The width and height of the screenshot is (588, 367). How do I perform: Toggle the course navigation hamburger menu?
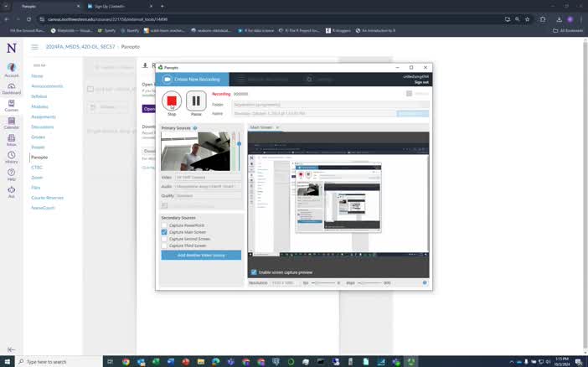click(x=34, y=47)
